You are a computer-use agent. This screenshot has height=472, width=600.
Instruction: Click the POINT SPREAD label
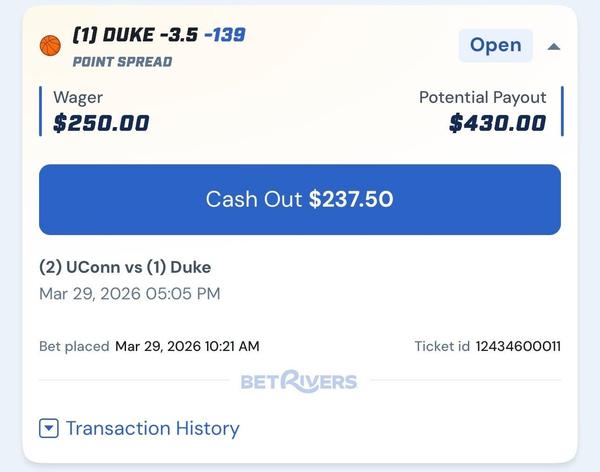coord(122,62)
